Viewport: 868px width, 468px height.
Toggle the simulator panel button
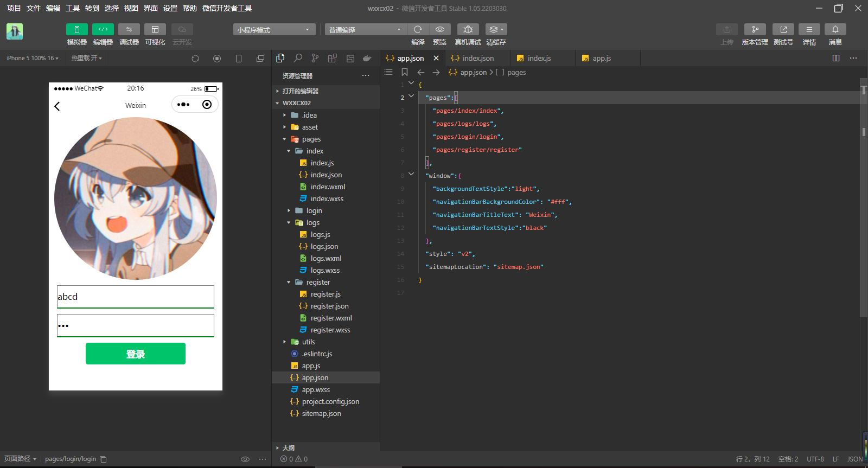[x=76, y=29]
